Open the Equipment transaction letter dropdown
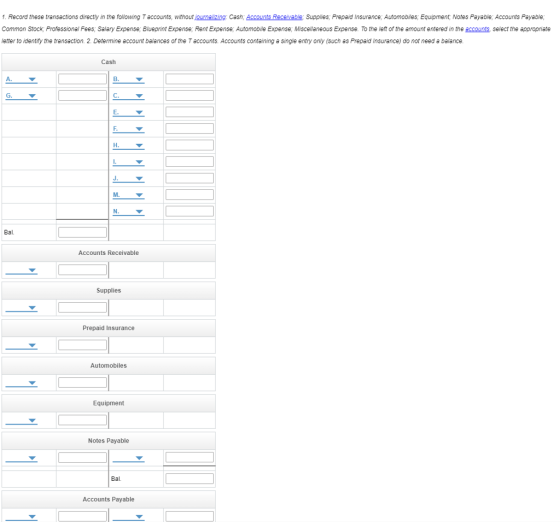This screenshot has width=560, height=522. tap(21, 420)
